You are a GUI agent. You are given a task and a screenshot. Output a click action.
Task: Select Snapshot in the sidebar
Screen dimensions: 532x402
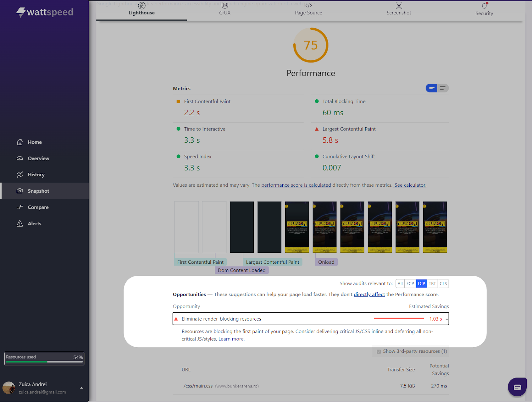[x=45, y=191]
